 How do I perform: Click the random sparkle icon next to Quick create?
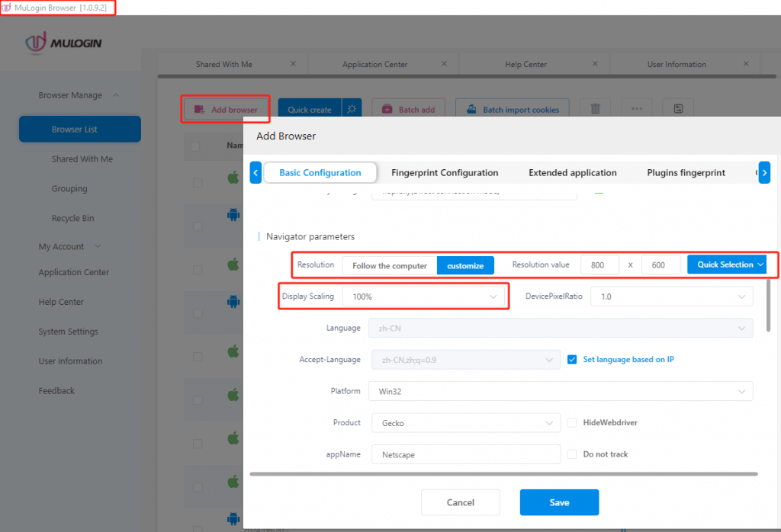coord(352,109)
